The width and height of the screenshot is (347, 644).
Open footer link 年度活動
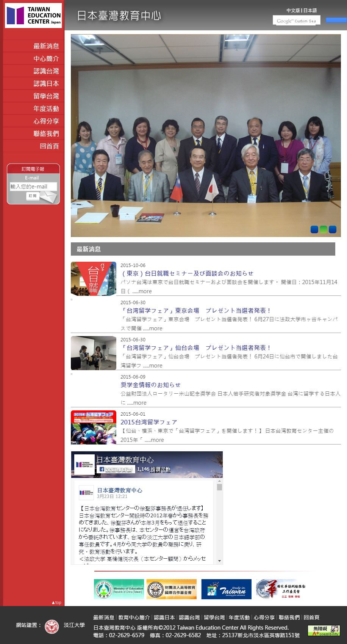pyautogui.click(x=239, y=617)
